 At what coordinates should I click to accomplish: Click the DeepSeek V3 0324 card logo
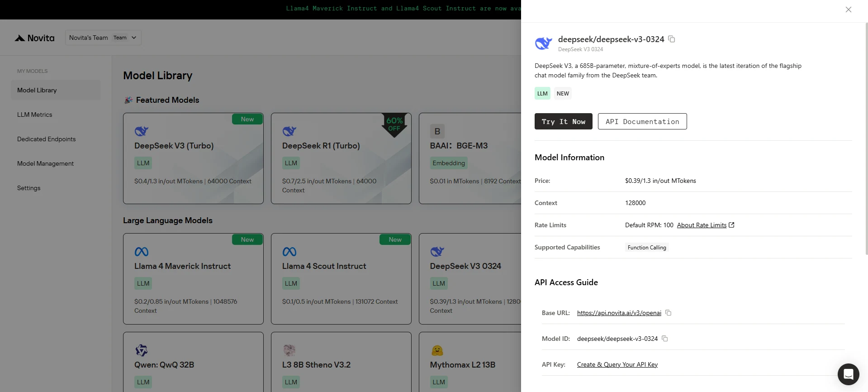coord(437,252)
